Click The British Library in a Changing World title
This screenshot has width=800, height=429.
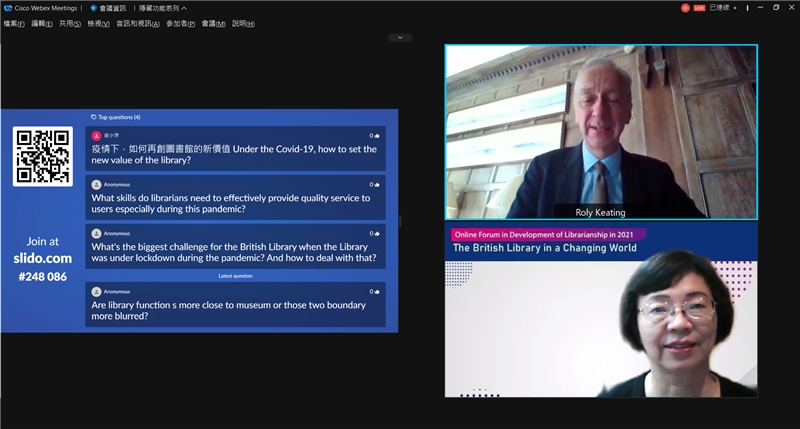544,248
